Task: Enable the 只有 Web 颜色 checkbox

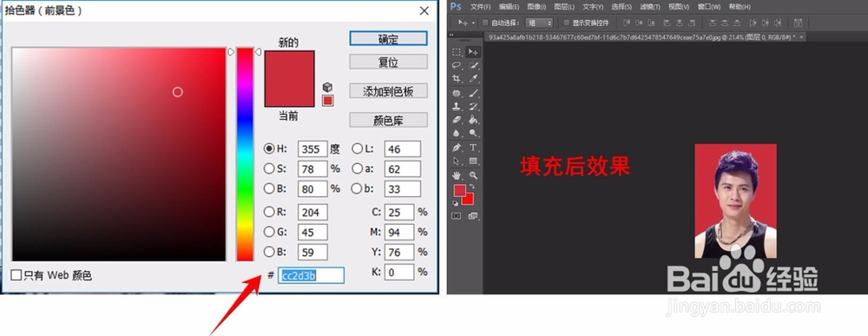Action: [x=16, y=275]
